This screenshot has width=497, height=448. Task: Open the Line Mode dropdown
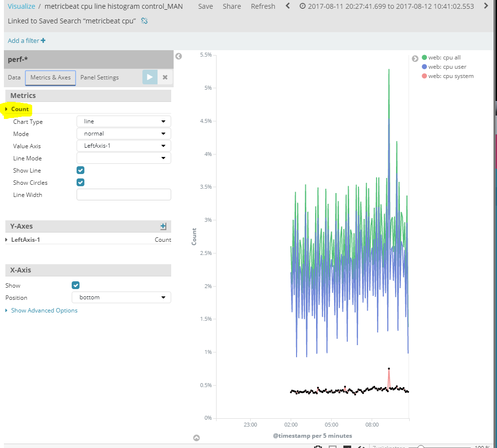(x=123, y=158)
